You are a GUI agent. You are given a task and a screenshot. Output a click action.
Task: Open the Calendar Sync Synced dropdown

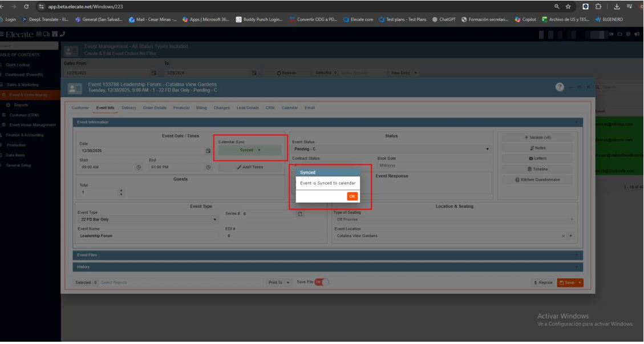250,150
